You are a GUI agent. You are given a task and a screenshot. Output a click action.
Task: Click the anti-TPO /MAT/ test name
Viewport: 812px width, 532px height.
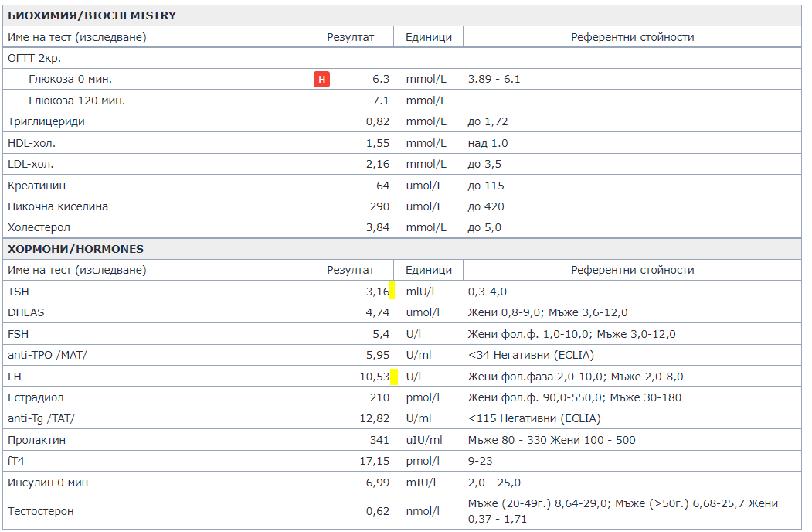pos(53,355)
